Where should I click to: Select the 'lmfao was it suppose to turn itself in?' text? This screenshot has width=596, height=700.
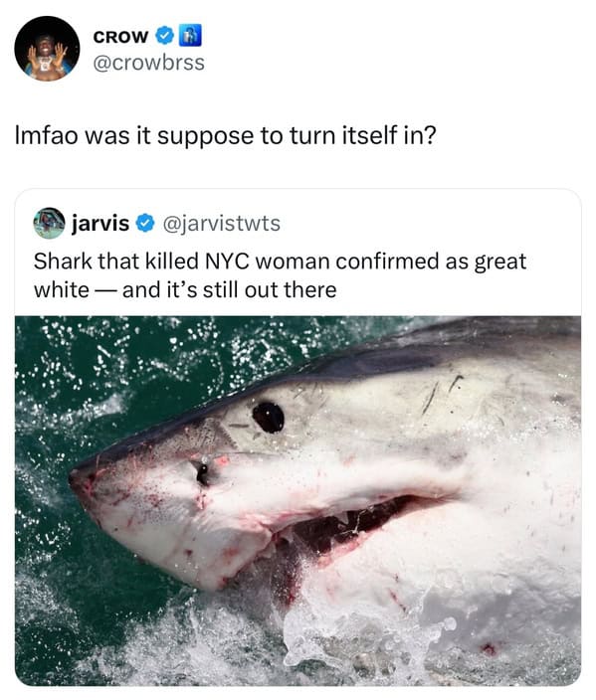pos(225,135)
